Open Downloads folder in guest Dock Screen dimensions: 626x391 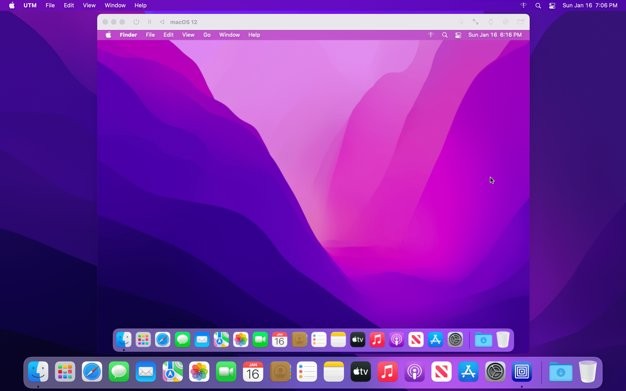(483, 340)
